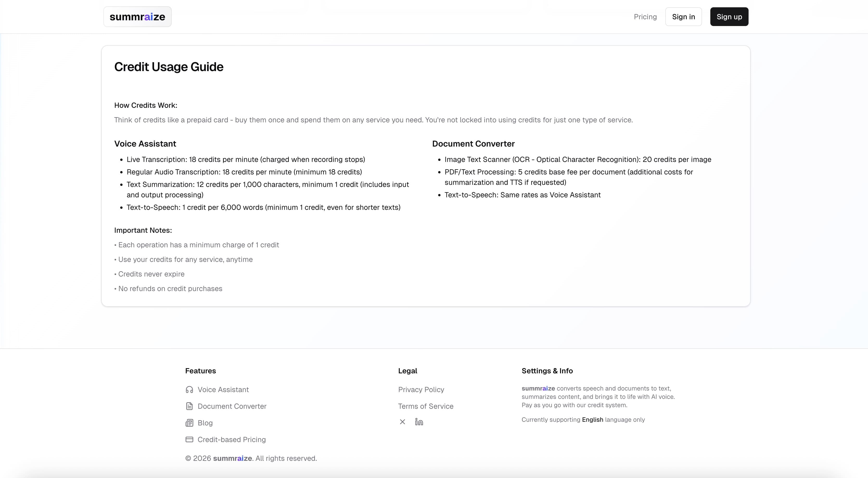Click the bold summraize name in the copyright line
The height and width of the screenshot is (478, 868).
pyautogui.click(x=233, y=458)
